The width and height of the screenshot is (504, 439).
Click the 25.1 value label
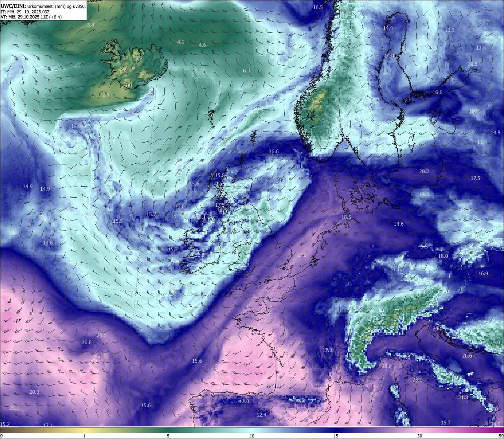pos(14,408)
